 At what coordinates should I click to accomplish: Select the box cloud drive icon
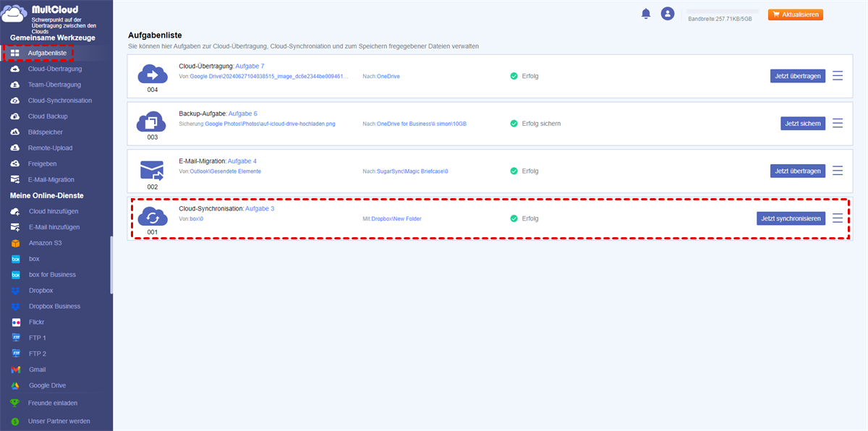coord(15,259)
